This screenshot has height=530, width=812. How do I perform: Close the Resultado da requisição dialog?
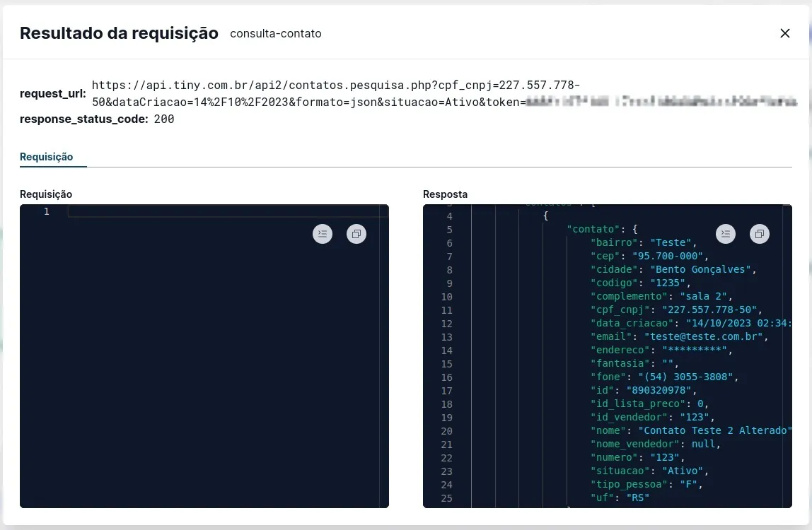pos(785,33)
